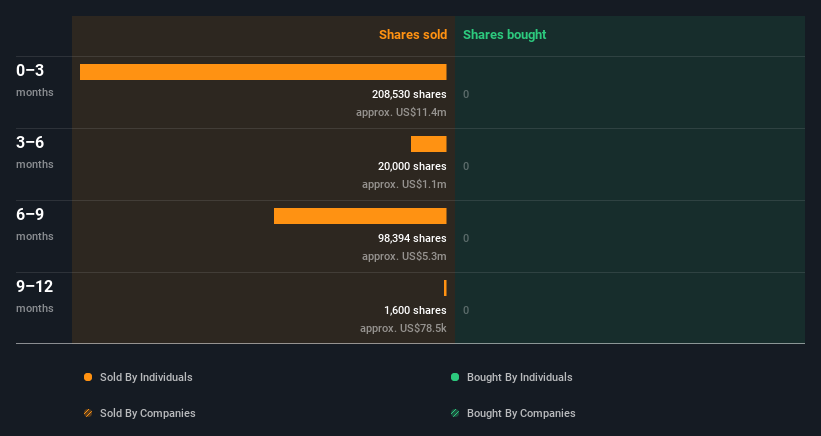Image resolution: width=821 pixels, height=436 pixels.
Task: Click the 0–3 months orange bar
Action: click(263, 72)
